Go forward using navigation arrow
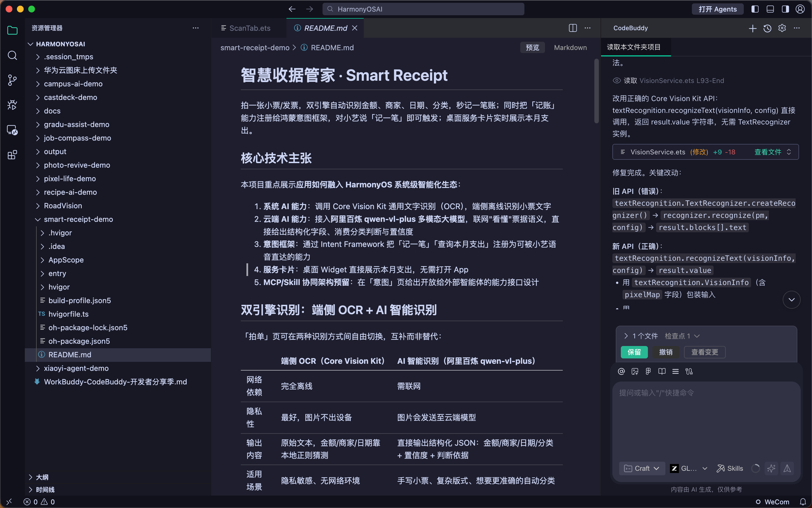This screenshot has width=812, height=508. tap(310, 9)
